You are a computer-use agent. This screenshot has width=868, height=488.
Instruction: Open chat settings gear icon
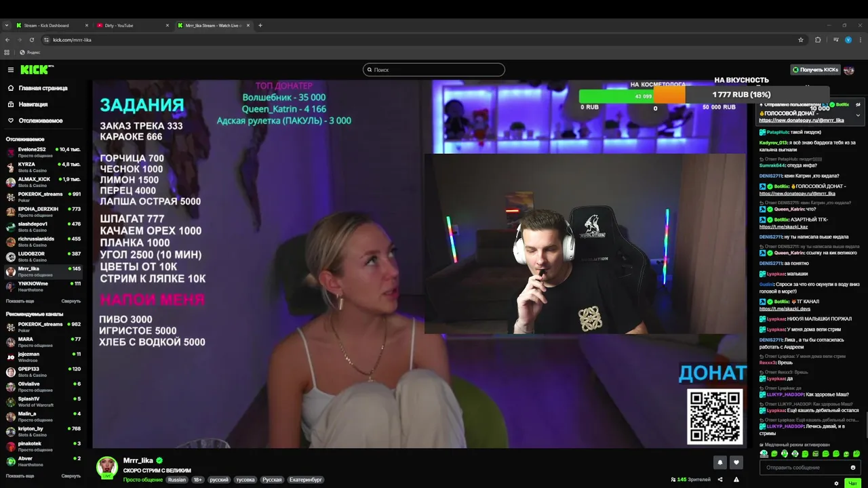pyautogui.click(x=837, y=483)
